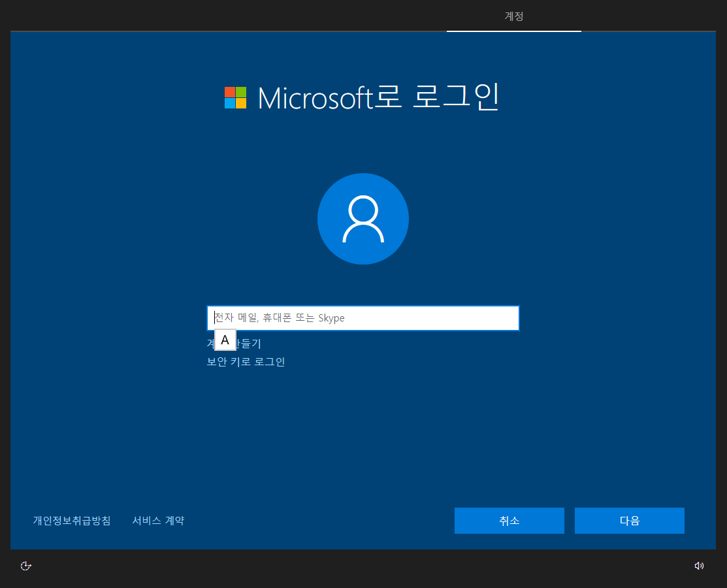Click the IME "A" input mode indicator

coord(225,340)
